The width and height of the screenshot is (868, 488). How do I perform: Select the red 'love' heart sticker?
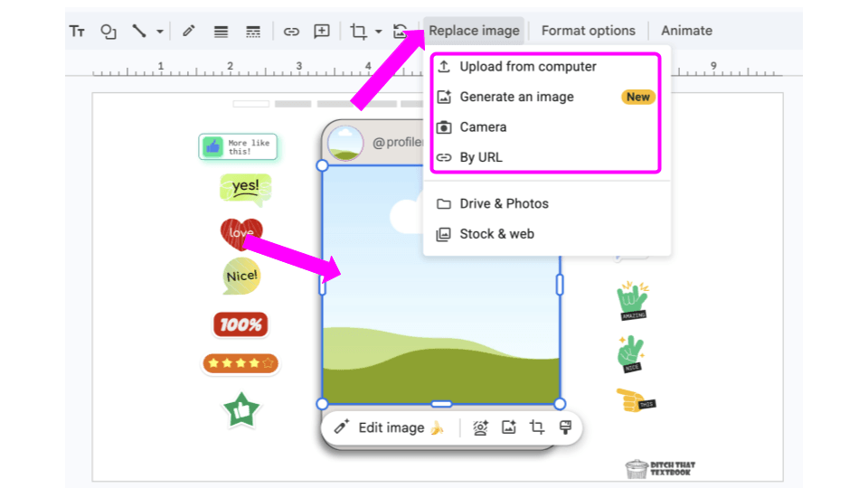pos(241,233)
